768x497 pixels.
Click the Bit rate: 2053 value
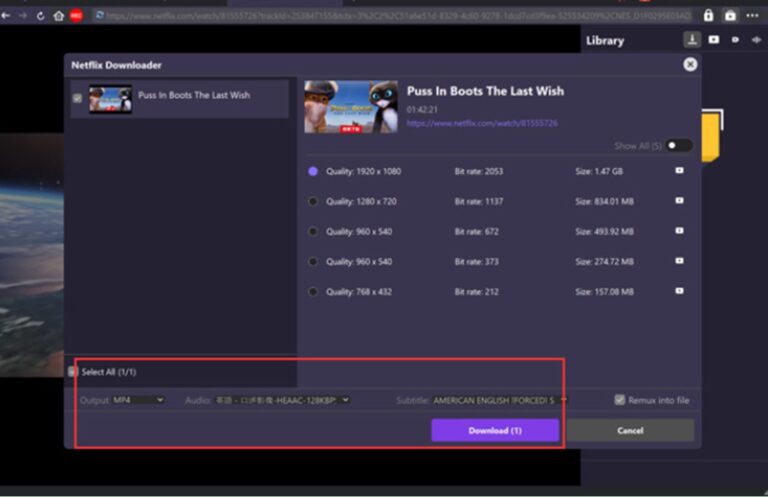pyautogui.click(x=479, y=171)
